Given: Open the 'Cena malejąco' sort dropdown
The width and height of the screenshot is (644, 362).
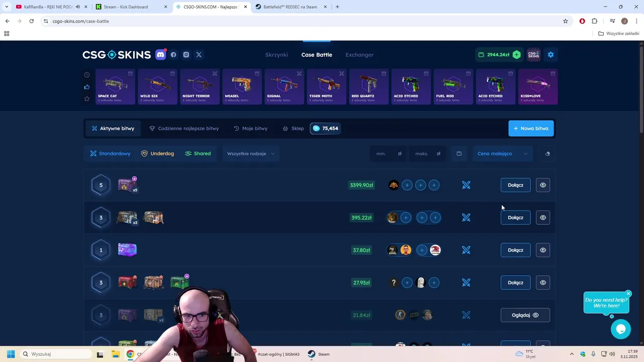Looking at the screenshot, I should [x=502, y=154].
